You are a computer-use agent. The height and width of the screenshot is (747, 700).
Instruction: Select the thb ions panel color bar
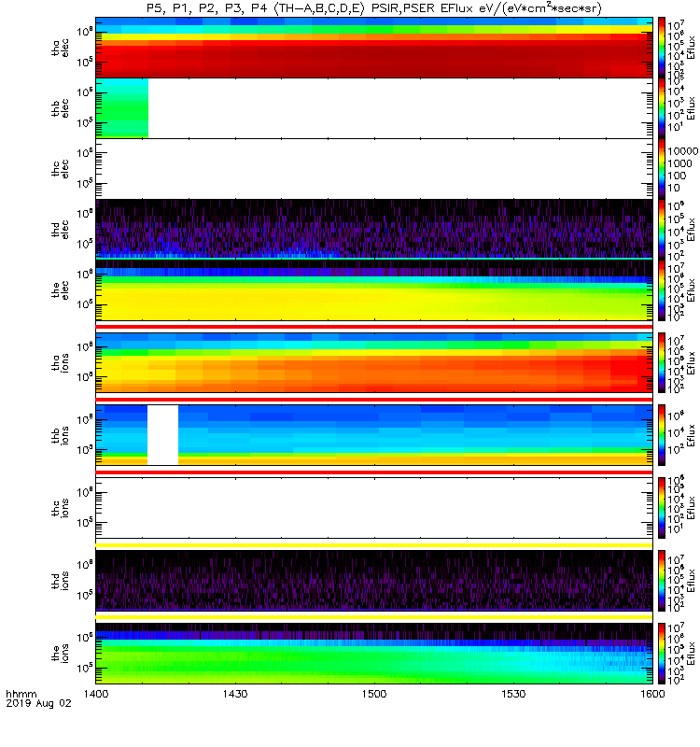pos(662,435)
